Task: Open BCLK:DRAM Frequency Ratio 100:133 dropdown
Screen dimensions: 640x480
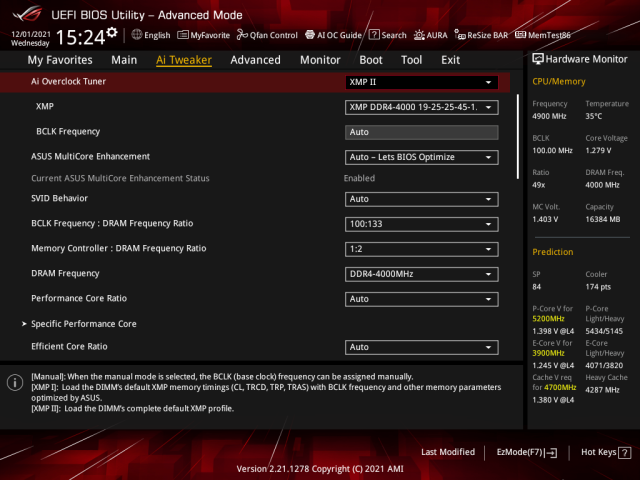Action: [421, 224]
